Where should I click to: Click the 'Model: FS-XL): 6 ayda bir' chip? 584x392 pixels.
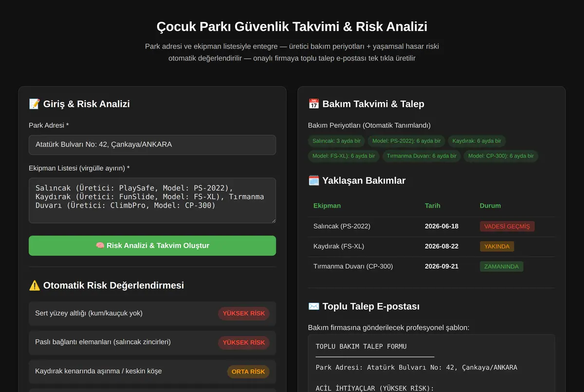pyautogui.click(x=344, y=156)
